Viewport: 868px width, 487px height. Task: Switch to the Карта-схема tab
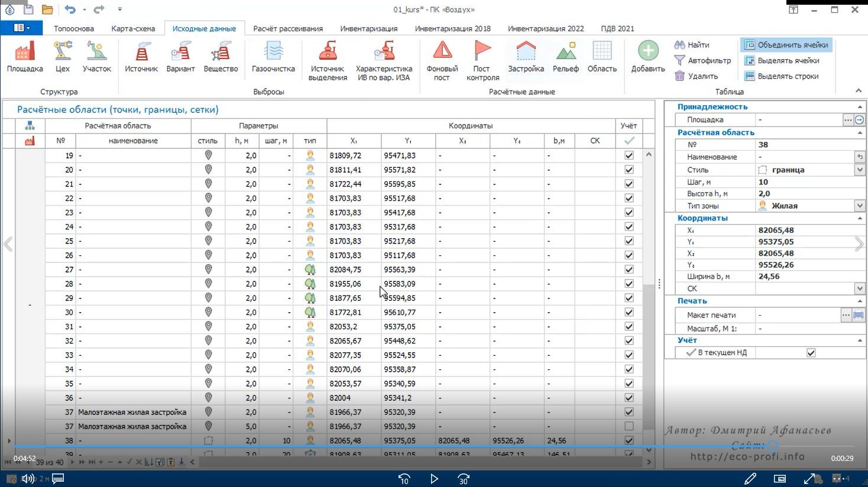pos(133,28)
